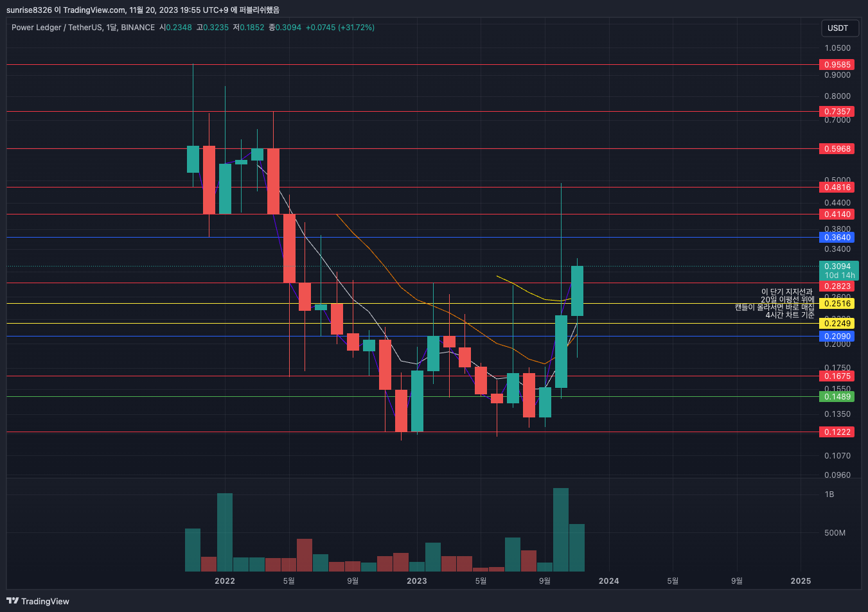Viewport: 868px width, 612px height.
Task: Click the 0.1070 price scale tick
Action: click(x=837, y=456)
